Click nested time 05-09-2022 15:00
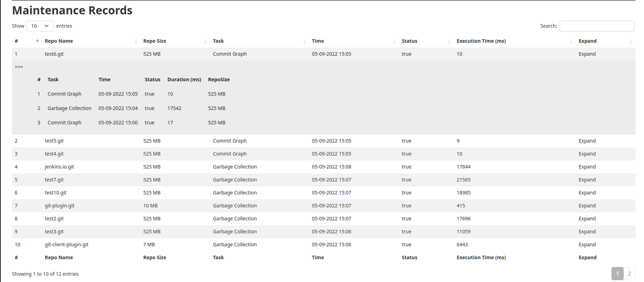This screenshot has height=282, width=644. pyautogui.click(x=118, y=123)
